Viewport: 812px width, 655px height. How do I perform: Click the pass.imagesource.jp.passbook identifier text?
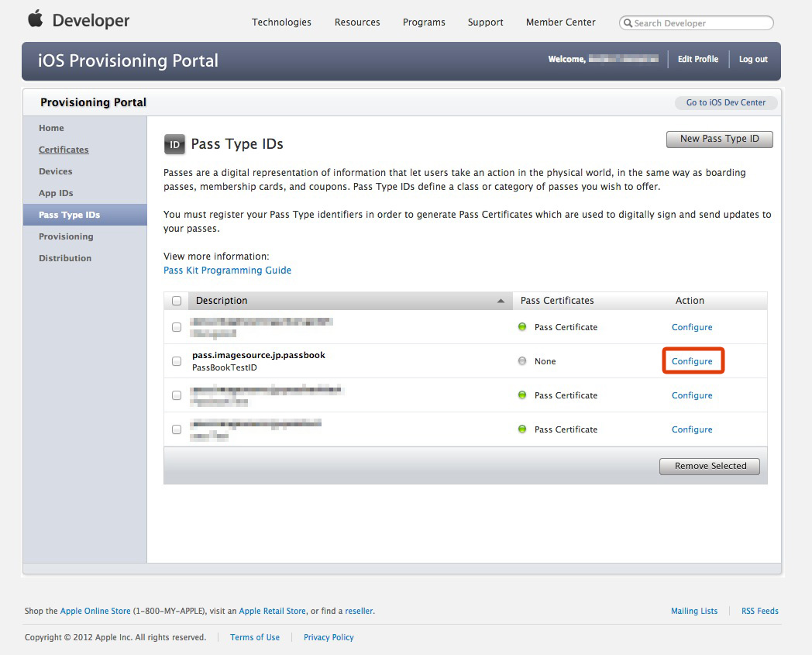pos(259,355)
